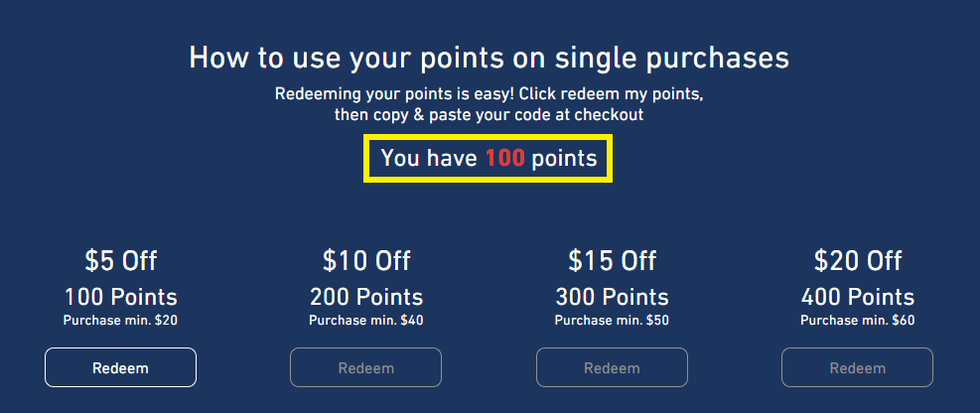Click the "Purchase min. $60" note
The height and width of the screenshot is (413, 980).
858,321
